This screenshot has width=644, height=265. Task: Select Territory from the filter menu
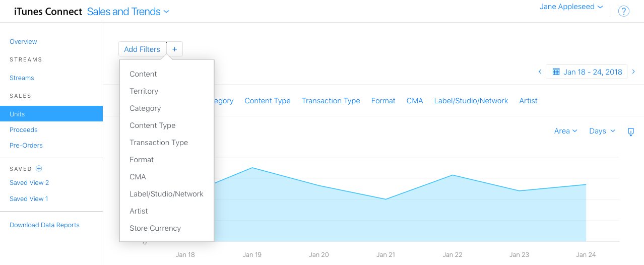coord(144,91)
